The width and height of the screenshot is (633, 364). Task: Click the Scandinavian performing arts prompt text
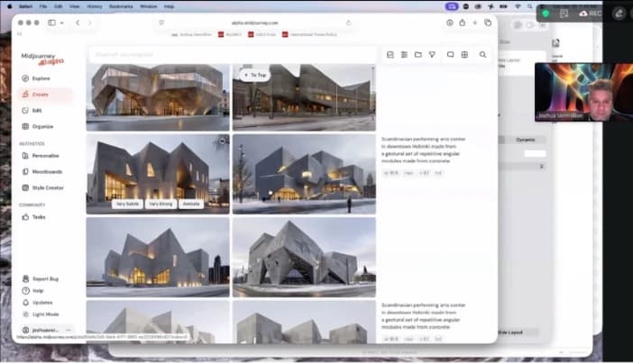423,150
